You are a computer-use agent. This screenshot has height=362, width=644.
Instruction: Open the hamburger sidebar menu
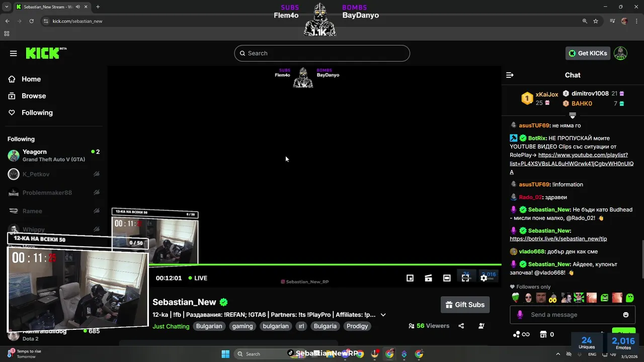pyautogui.click(x=14, y=53)
